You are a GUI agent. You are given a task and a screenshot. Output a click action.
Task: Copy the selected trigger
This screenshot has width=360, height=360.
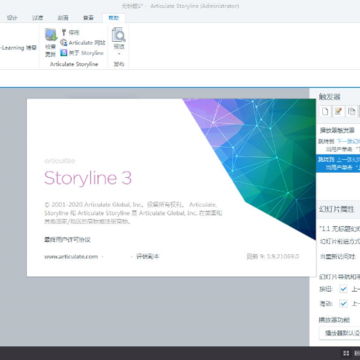(351, 111)
